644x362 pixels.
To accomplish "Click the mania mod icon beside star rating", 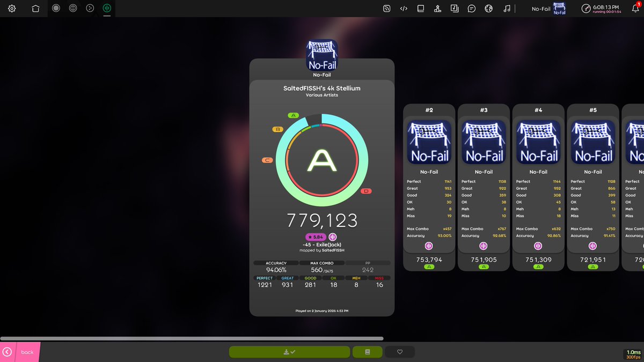I will click(333, 237).
